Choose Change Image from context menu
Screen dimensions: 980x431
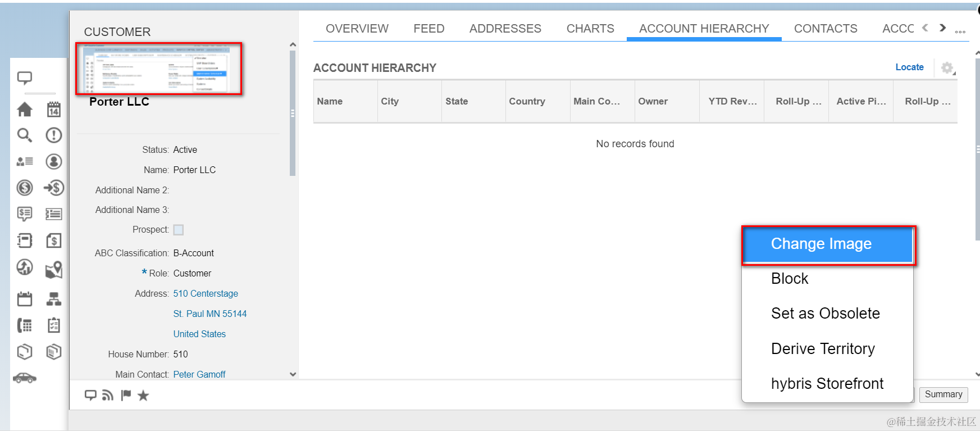(828, 244)
